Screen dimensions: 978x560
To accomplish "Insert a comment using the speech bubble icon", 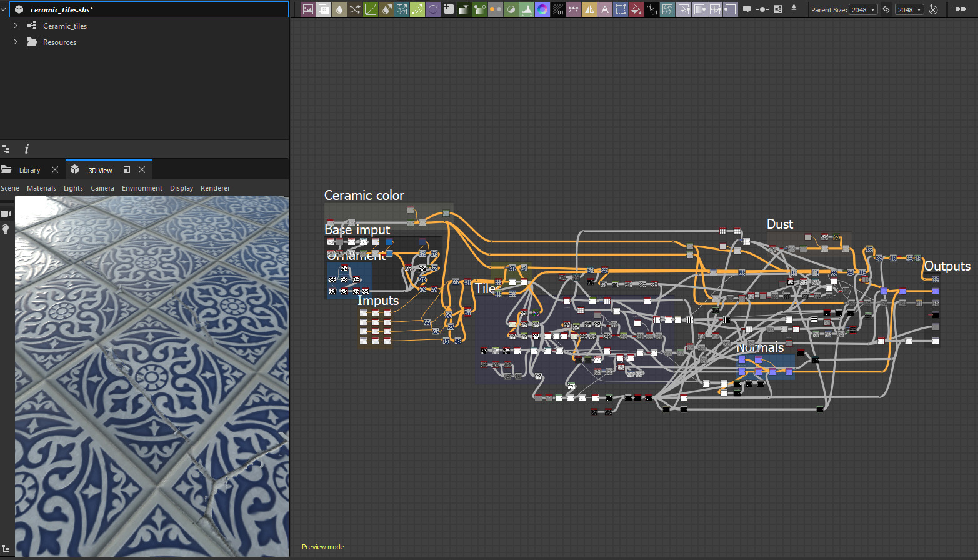I will click(x=747, y=9).
